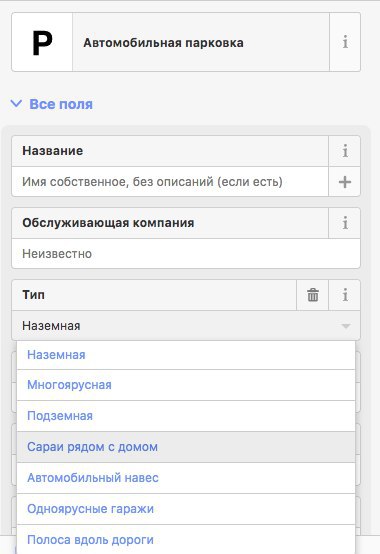Collapse the Все поля section chevron

pyautogui.click(x=16, y=104)
